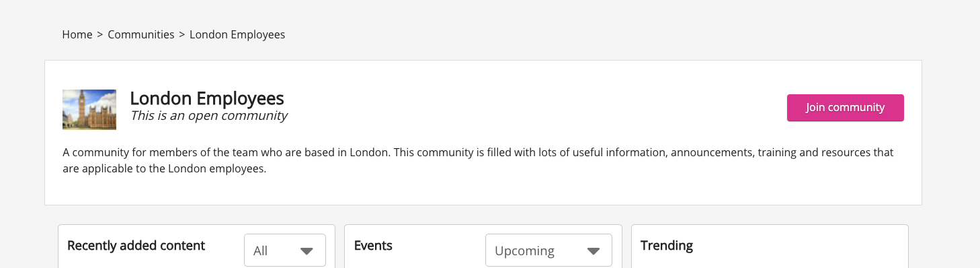Click 'All' text inside the content filter
This screenshot has height=268, width=980.
pos(261,251)
